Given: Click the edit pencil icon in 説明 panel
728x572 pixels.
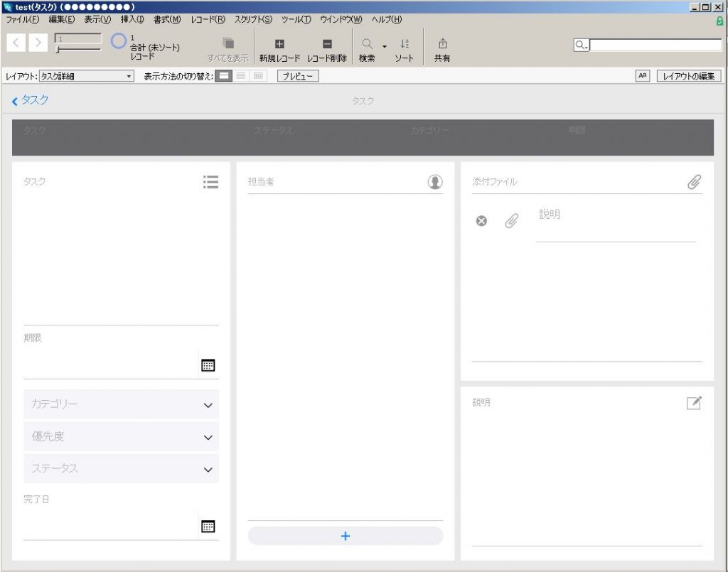Looking at the screenshot, I should coord(695,402).
